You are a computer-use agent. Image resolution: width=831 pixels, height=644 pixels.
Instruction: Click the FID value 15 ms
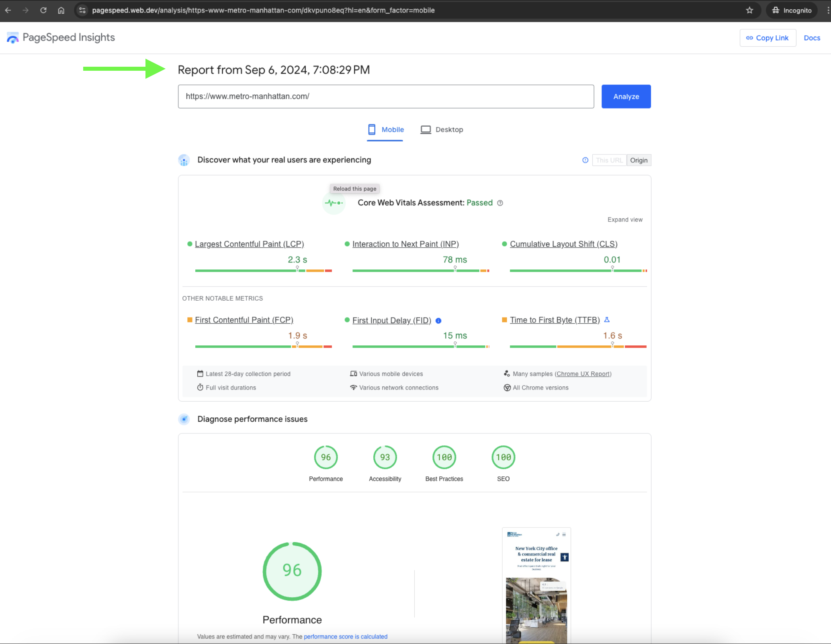point(455,336)
